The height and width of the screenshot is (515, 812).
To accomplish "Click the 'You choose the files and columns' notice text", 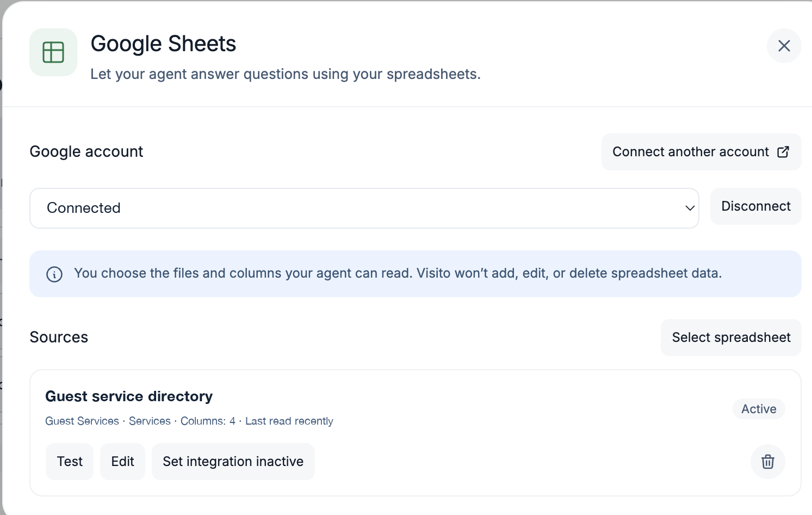I will (x=398, y=273).
